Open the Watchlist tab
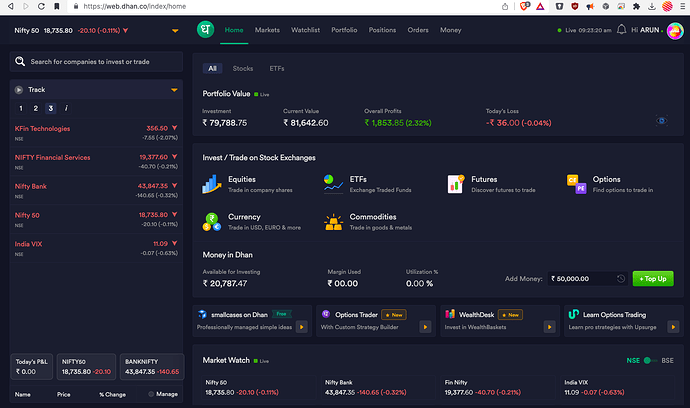The width and height of the screenshot is (690, 408). click(x=305, y=30)
